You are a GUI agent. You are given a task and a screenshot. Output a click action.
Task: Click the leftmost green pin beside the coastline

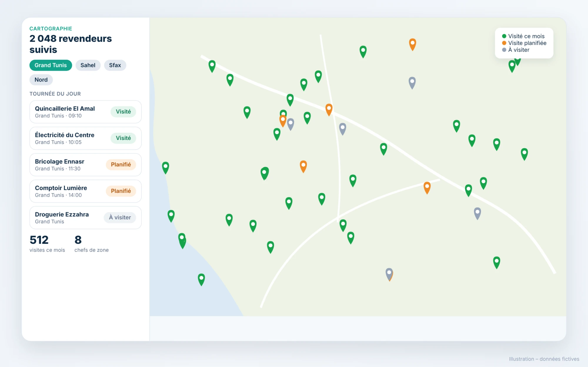coord(166,168)
